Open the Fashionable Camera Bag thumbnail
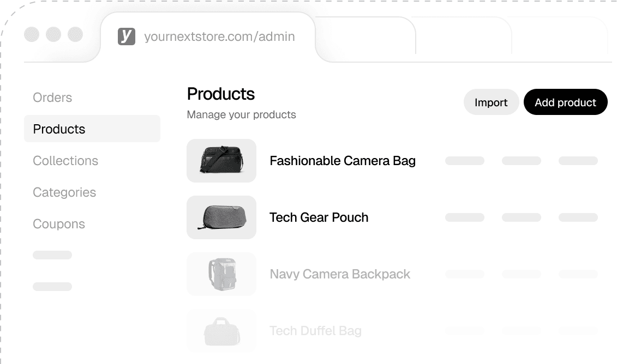The width and height of the screenshot is (617, 364). (x=221, y=161)
